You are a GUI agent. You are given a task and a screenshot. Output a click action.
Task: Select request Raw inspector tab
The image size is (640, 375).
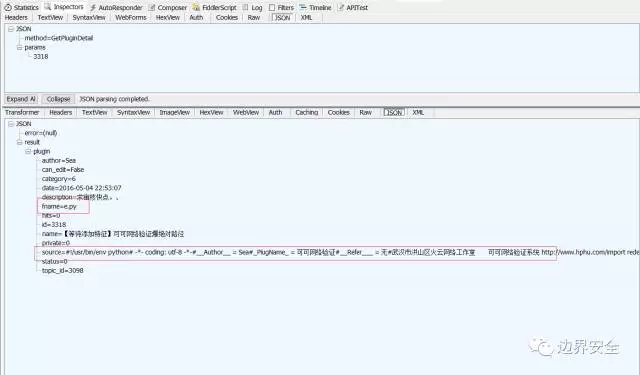click(253, 18)
